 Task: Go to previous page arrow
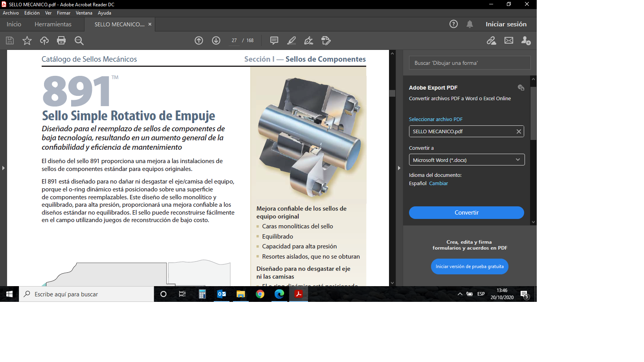(x=199, y=40)
